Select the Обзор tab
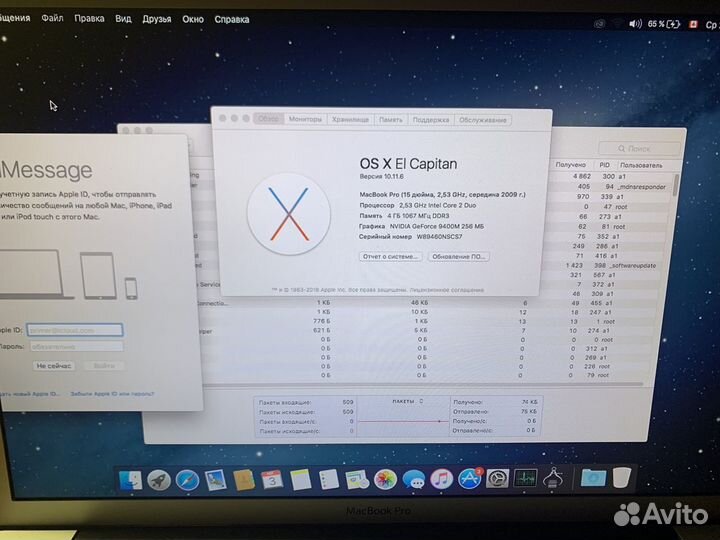This screenshot has height=540, width=720. (x=268, y=119)
